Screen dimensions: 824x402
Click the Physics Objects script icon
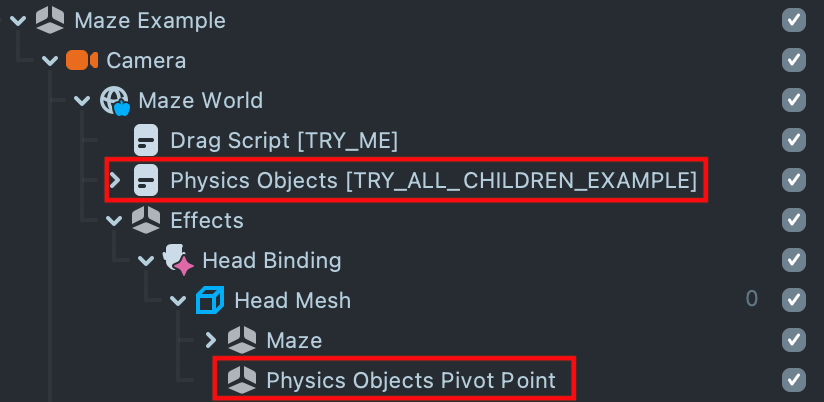point(147,181)
